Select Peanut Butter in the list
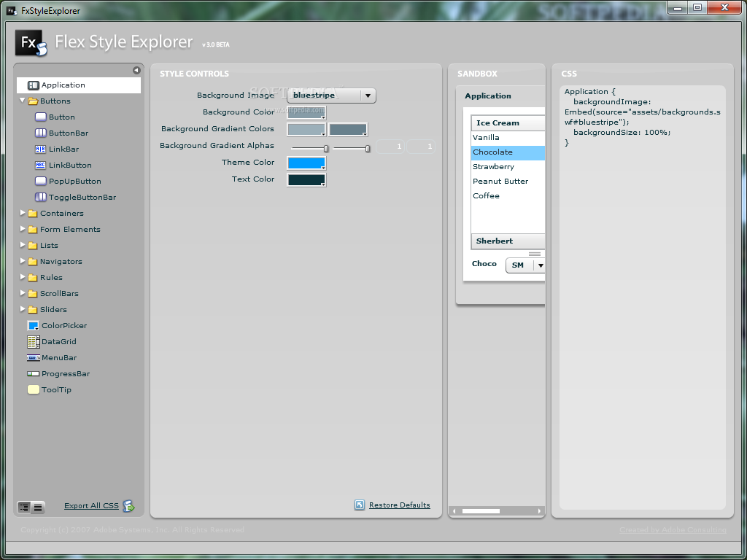The height and width of the screenshot is (560, 747). click(508, 182)
